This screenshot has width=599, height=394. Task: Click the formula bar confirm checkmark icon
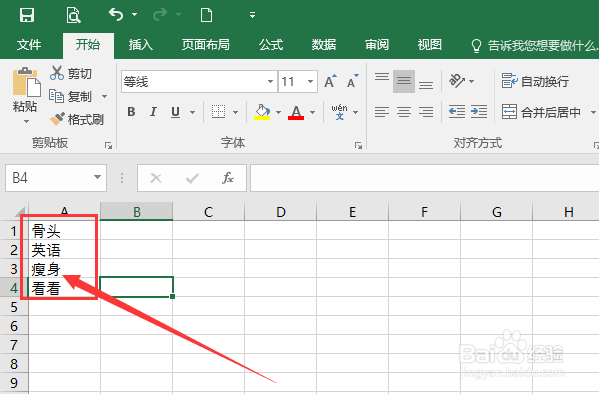click(192, 178)
